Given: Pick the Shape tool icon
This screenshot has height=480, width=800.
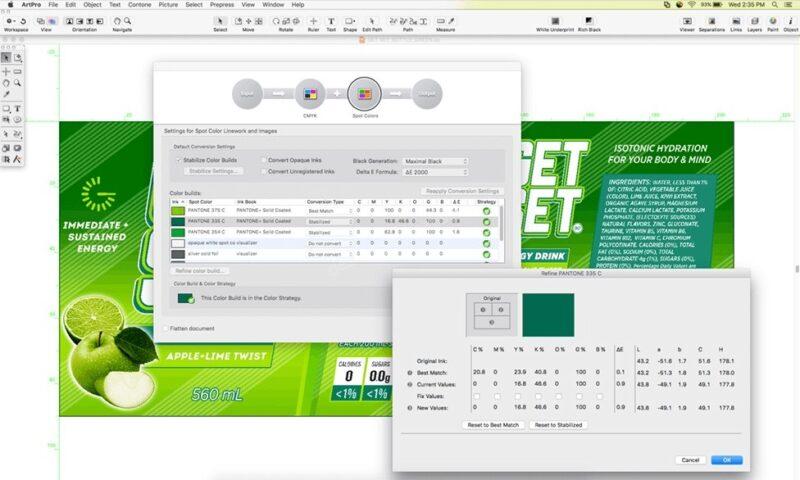Looking at the screenshot, I should click(350, 21).
